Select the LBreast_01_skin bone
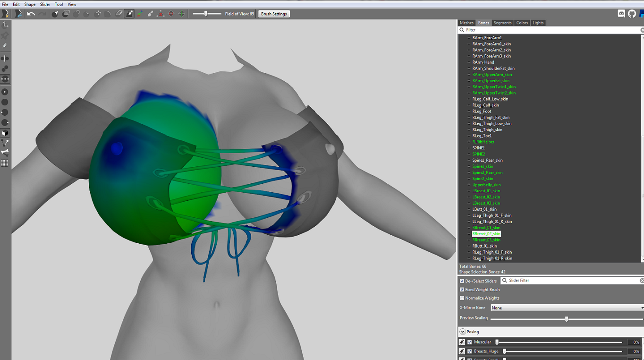644x360 pixels. coord(486,191)
